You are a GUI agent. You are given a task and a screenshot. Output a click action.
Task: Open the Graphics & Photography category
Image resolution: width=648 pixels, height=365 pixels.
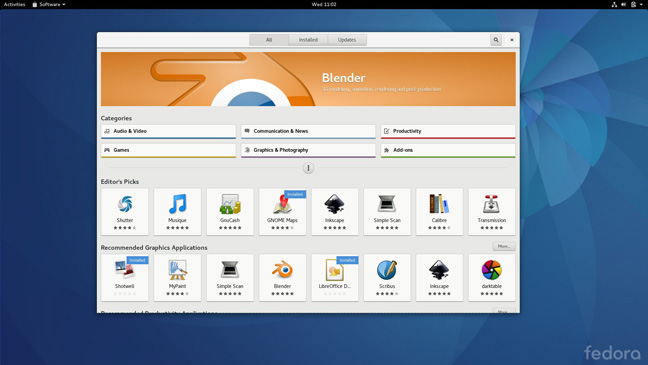(308, 150)
